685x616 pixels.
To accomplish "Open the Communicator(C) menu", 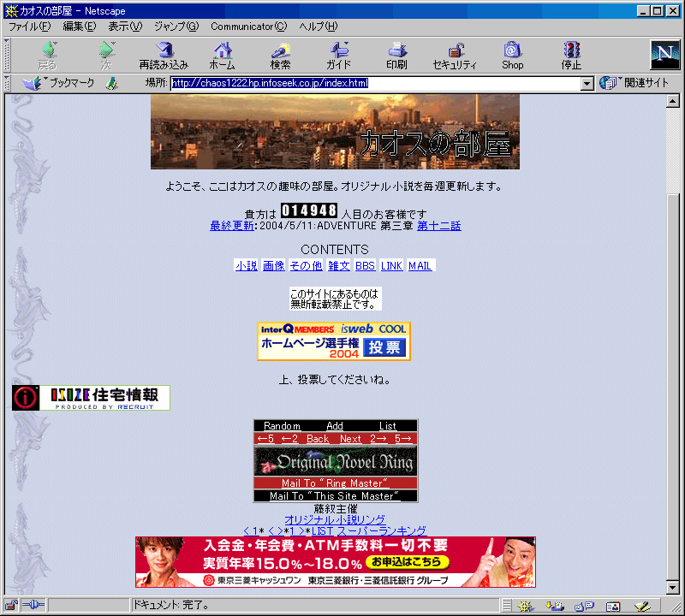I will (x=249, y=27).
